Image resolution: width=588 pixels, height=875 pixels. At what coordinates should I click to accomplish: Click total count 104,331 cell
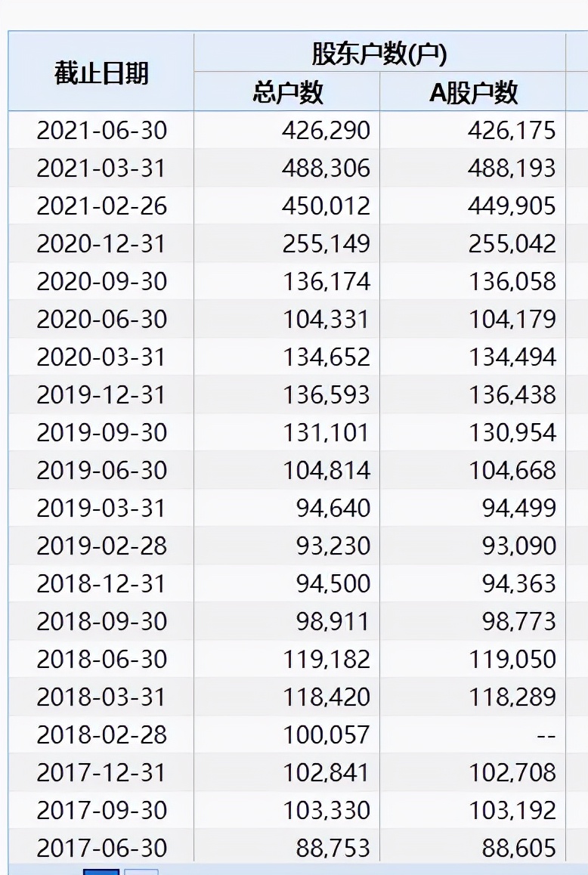tap(326, 319)
